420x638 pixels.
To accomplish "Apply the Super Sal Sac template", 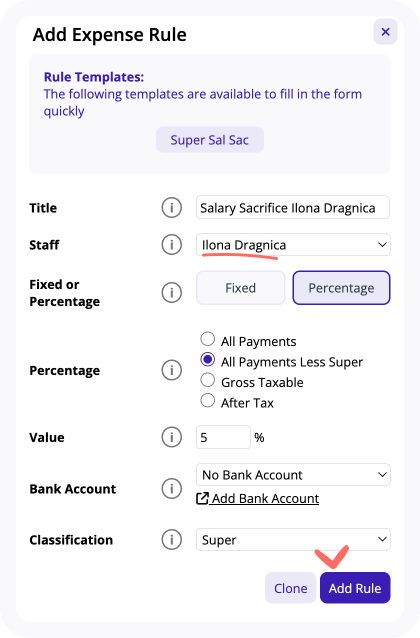I will tap(210, 140).
